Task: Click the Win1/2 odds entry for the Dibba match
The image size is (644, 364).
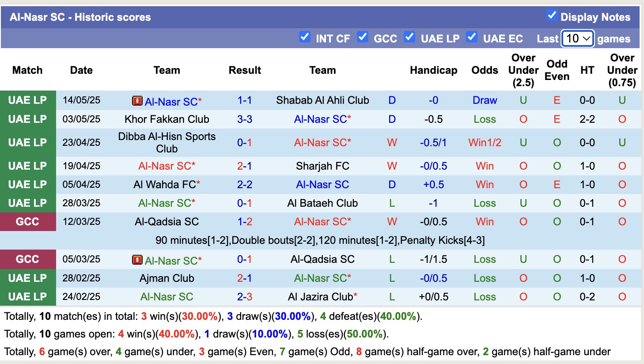Action: [485, 142]
